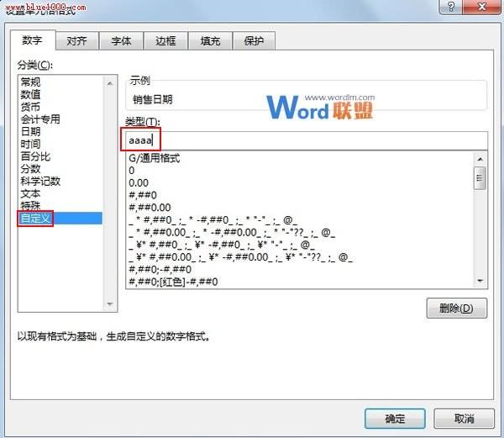This screenshot has width=504, height=438.
Task: Select the 百分比 category
Action: (35, 156)
